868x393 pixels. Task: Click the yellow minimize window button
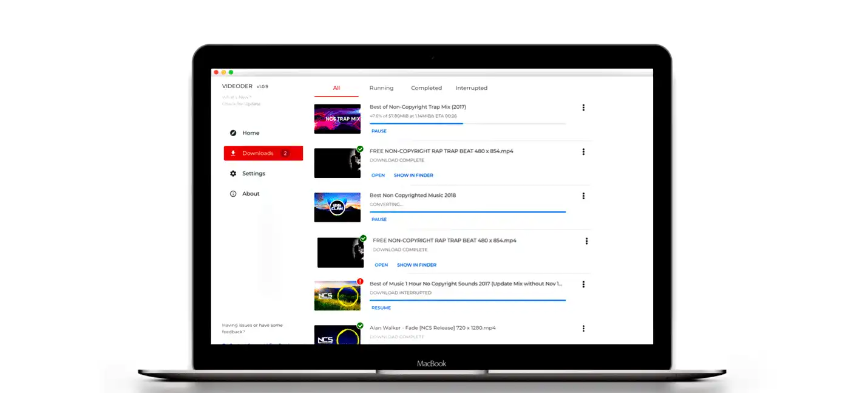(x=223, y=72)
